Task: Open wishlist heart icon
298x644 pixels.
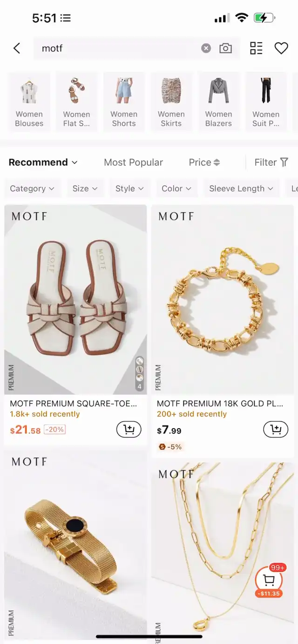Action: [281, 48]
